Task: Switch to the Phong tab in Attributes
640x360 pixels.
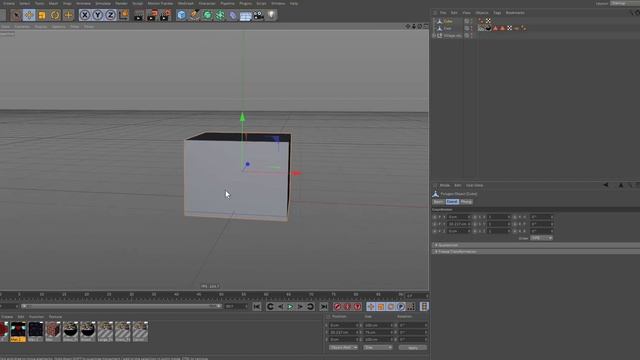Action: 466,202
